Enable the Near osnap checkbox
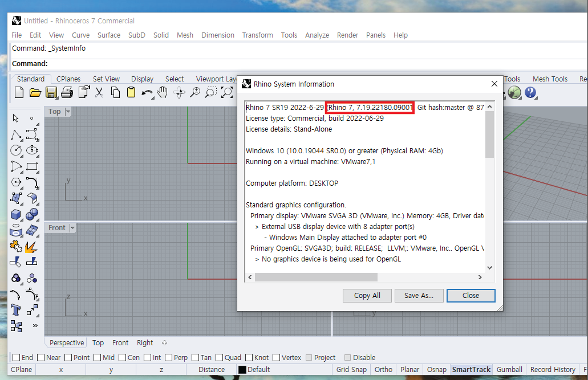 (41, 358)
